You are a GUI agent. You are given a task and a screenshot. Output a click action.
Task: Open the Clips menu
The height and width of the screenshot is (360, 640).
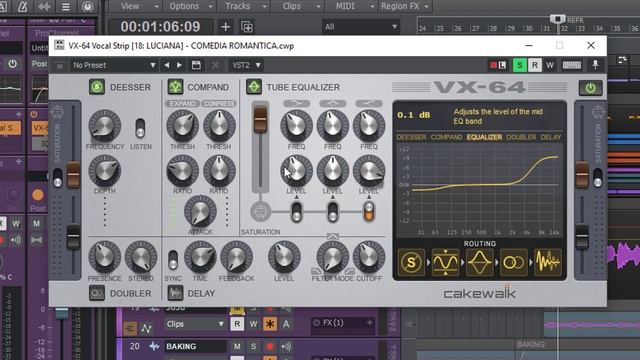pos(292,6)
